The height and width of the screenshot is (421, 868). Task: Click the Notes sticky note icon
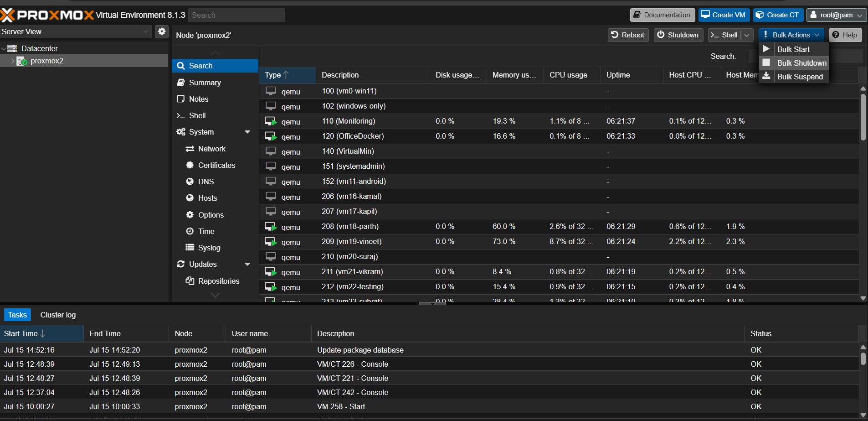[x=181, y=99]
